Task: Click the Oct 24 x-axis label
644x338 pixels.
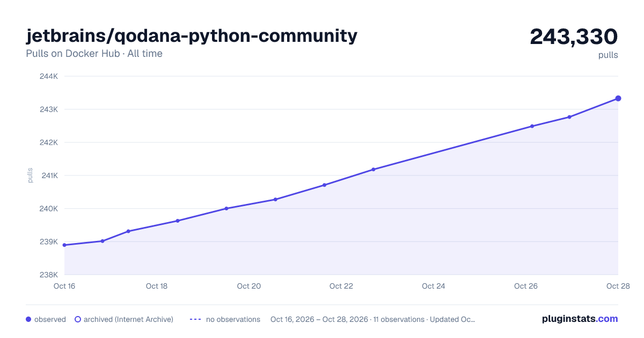Action: 434,286
